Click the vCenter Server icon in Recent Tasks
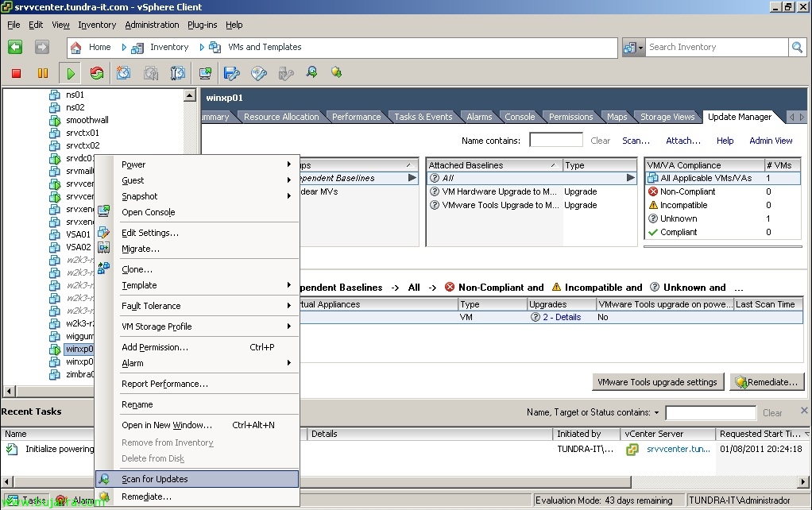Viewport: 812px width, 510px height. tap(632, 450)
